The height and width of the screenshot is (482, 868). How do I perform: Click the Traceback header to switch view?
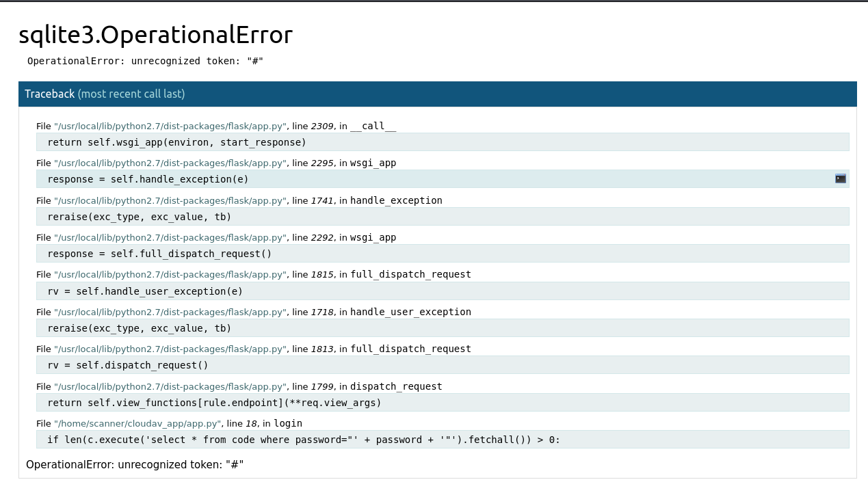49,94
